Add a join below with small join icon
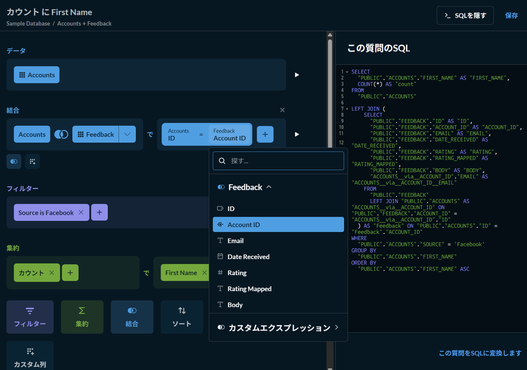 coord(14,162)
